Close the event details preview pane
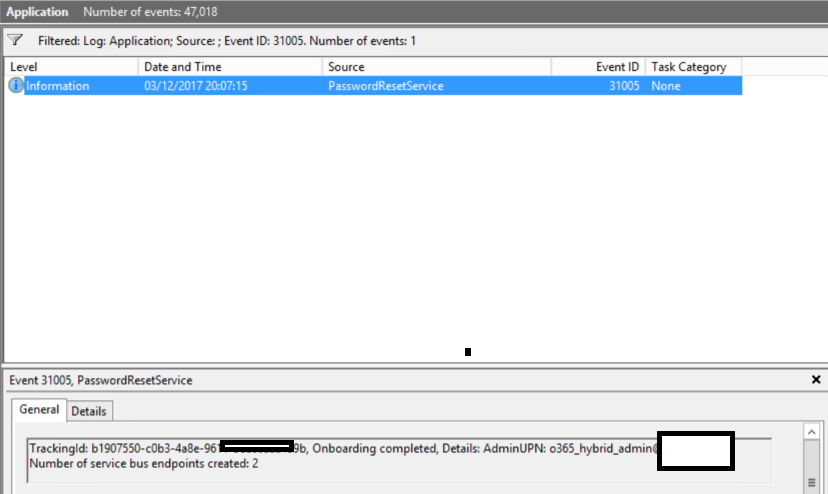 tap(815, 379)
